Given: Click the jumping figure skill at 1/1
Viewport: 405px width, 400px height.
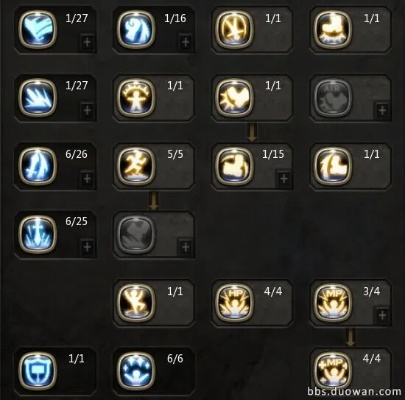Looking at the screenshot, I should point(136,302).
